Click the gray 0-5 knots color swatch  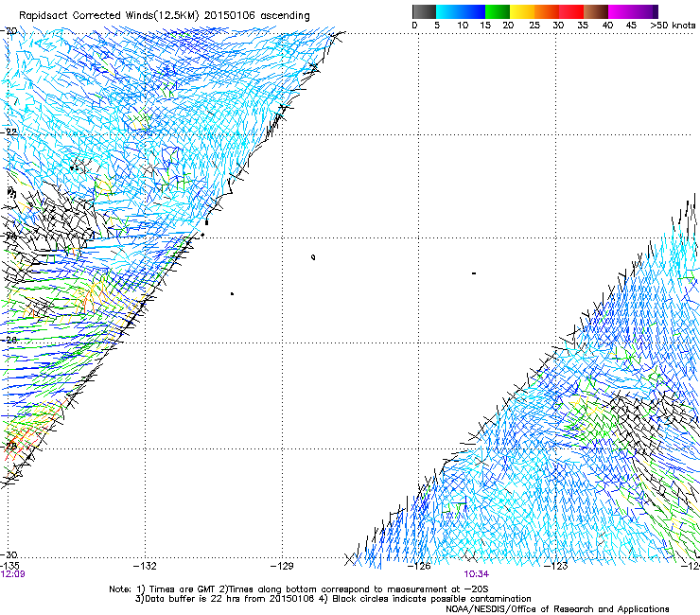[x=424, y=11]
